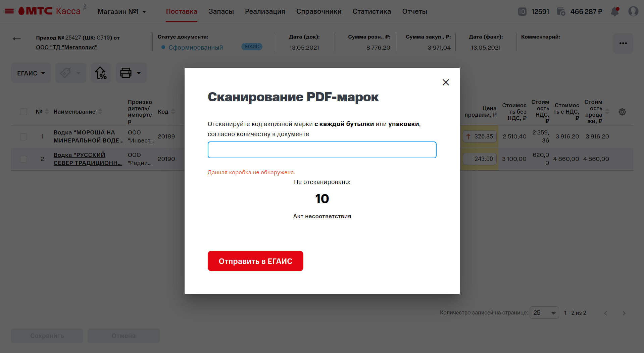Check the row 2 Водка РУССКИЙ checkbox
Image resolution: width=644 pixels, height=353 pixels.
coord(23,159)
